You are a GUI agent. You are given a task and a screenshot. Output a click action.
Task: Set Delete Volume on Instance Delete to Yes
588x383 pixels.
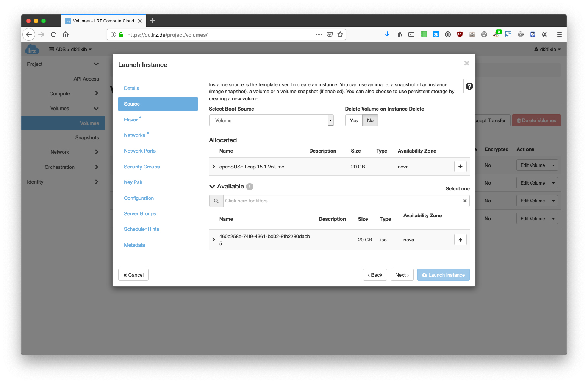pos(354,121)
